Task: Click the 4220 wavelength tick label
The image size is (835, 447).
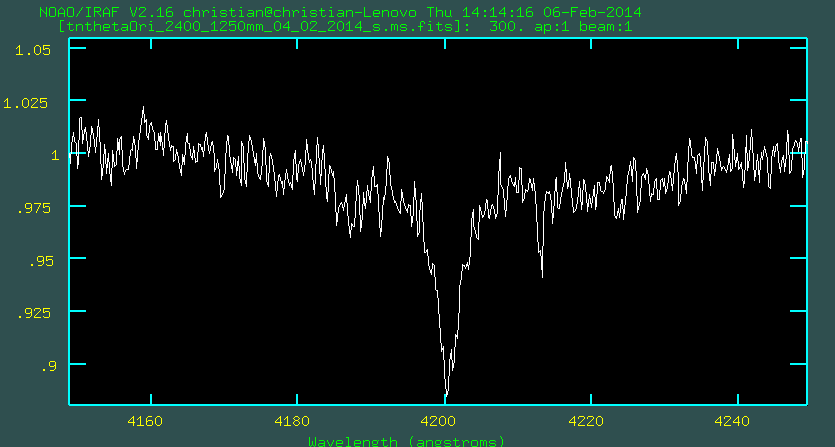Action: tap(586, 421)
